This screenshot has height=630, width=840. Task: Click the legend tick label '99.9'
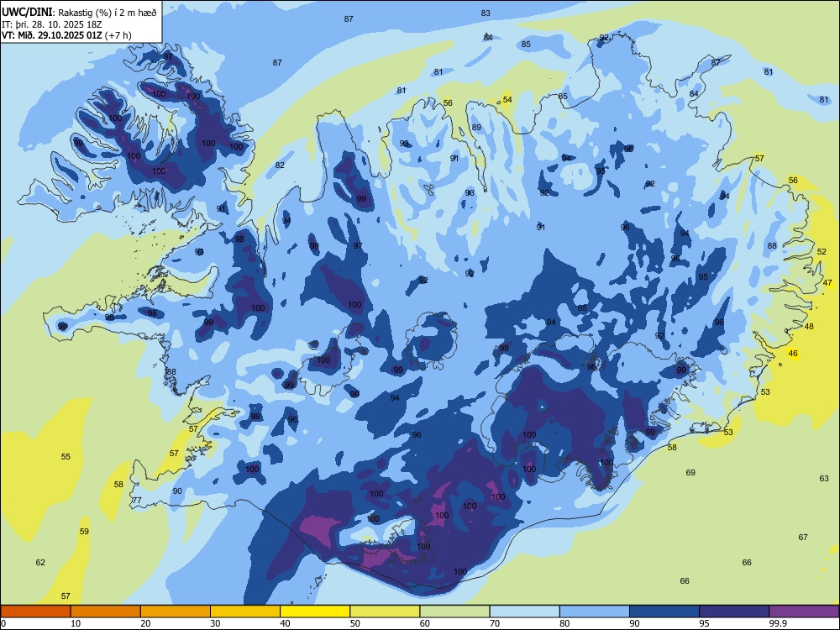click(778, 623)
